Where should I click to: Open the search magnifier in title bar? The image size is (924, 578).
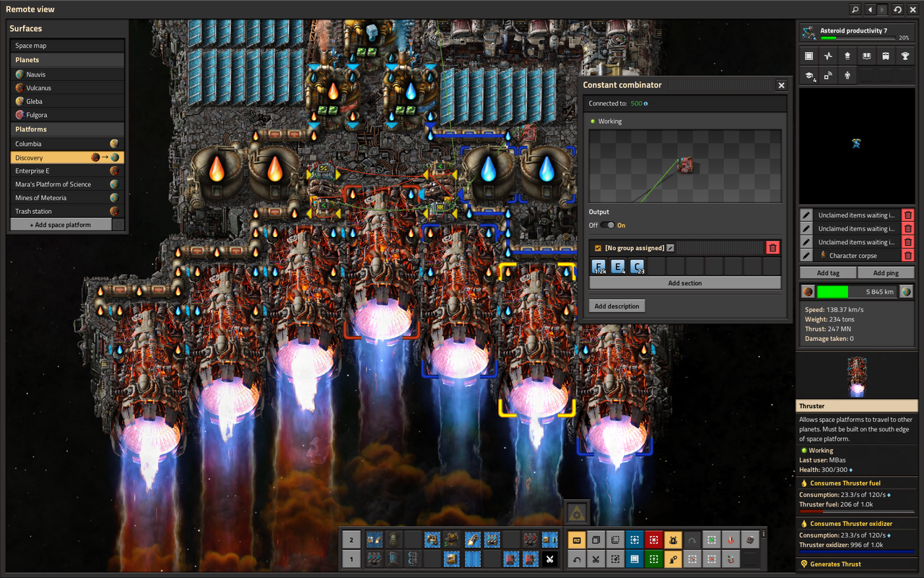(x=855, y=9)
